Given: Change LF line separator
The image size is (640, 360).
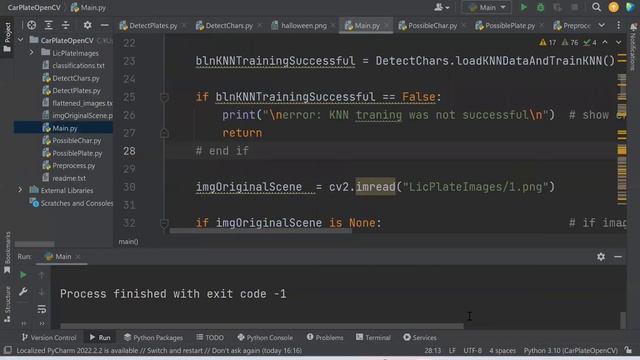Looking at the screenshot, I should pos(452,351).
